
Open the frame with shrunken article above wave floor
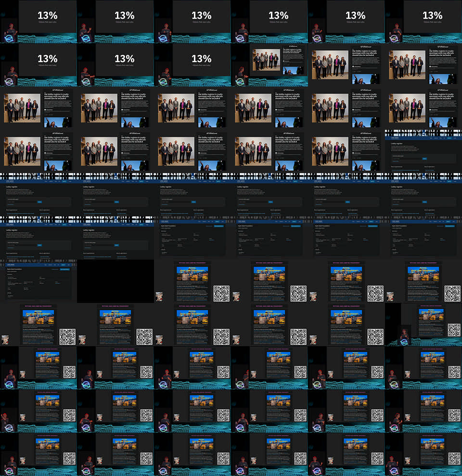click(269, 64)
